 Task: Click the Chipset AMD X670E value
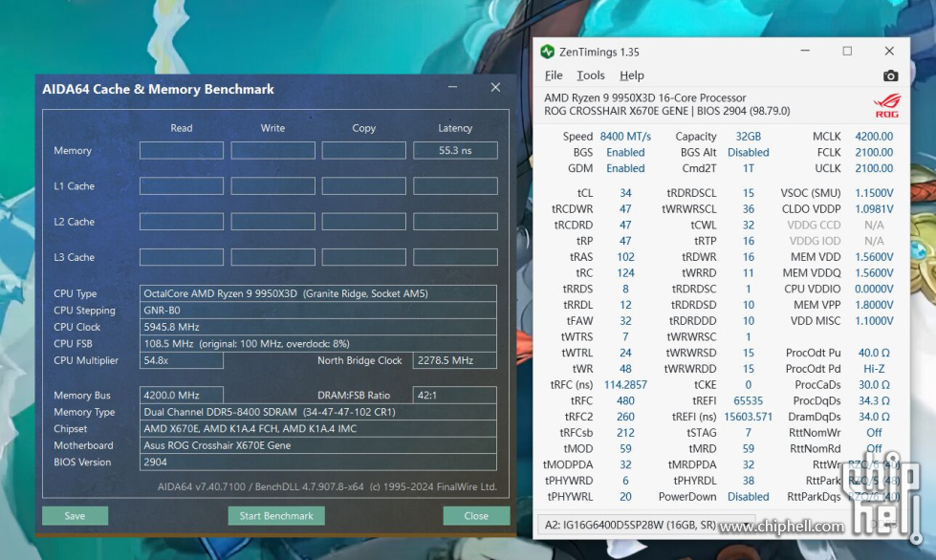(x=318, y=428)
